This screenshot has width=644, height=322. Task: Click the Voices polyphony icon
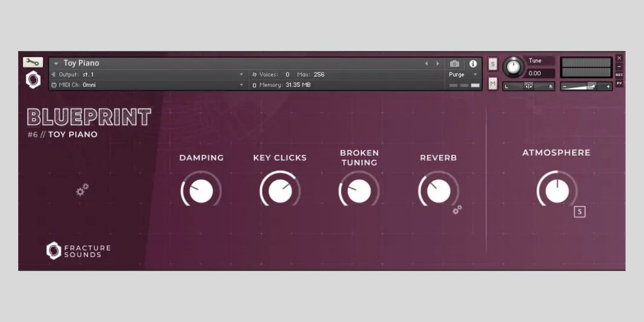(254, 75)
